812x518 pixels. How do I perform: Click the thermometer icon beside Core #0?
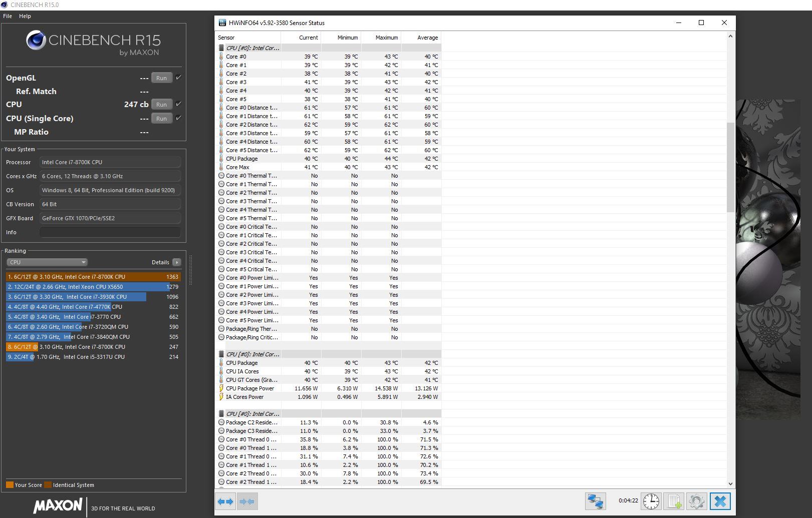221,57
